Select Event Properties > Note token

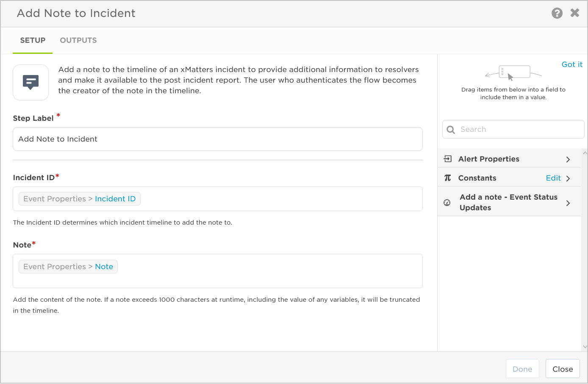68,267
